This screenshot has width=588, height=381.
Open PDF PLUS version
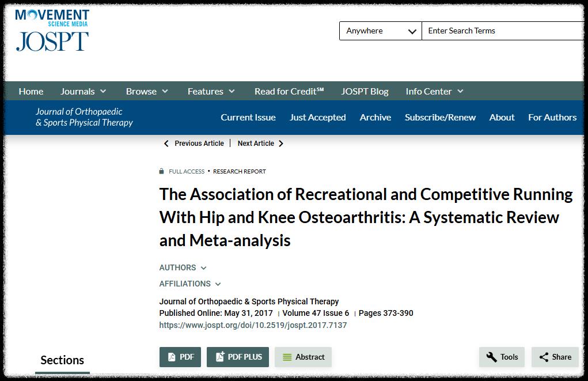click(238, 357)
